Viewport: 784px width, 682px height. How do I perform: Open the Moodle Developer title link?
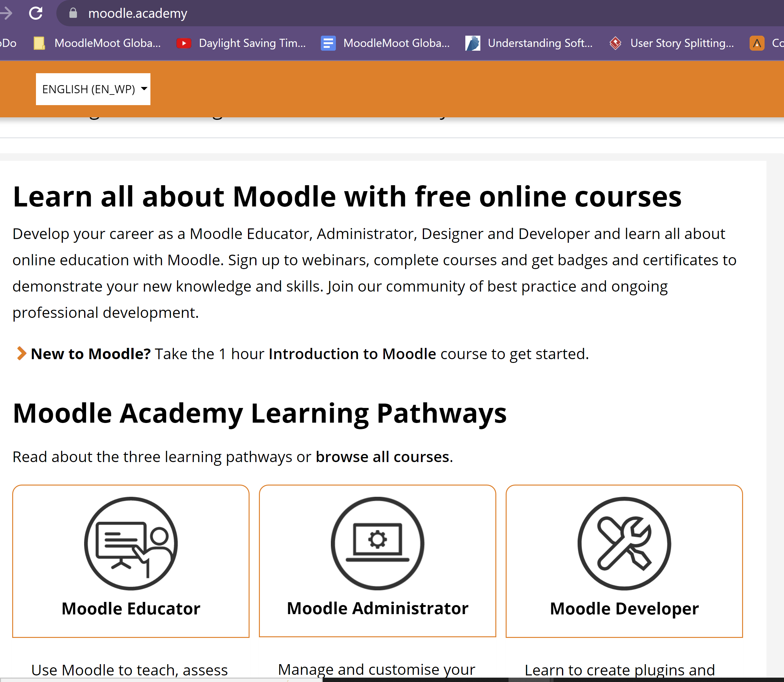coord(624,608)
